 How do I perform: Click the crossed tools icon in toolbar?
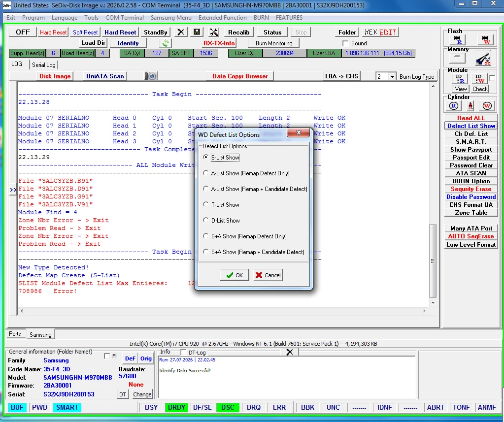(214, 32)
